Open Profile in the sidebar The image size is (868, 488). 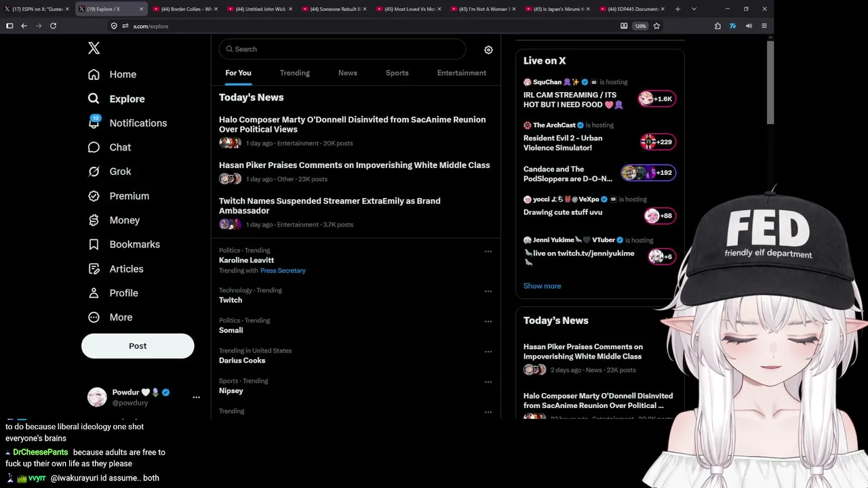coord(113,293)
